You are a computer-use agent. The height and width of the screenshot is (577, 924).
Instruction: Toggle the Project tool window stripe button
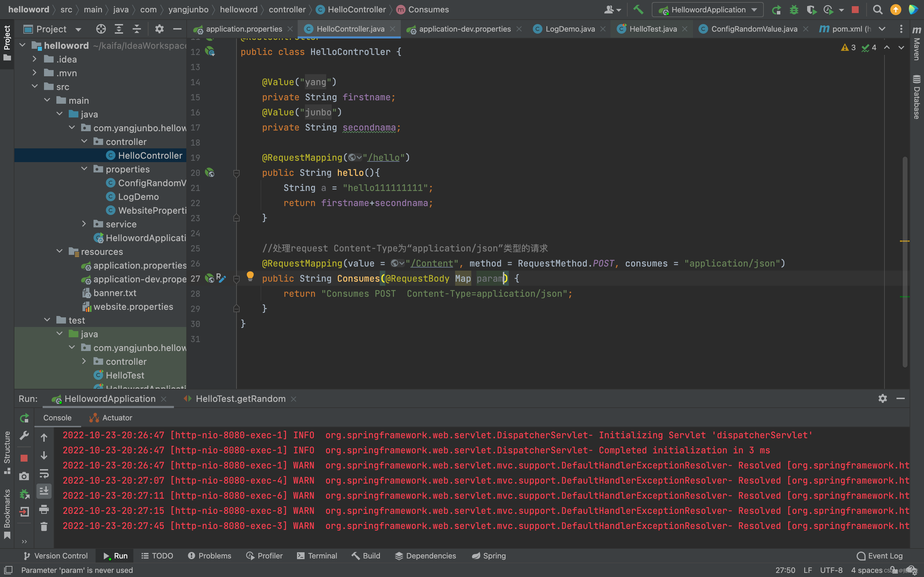point(7,42)
